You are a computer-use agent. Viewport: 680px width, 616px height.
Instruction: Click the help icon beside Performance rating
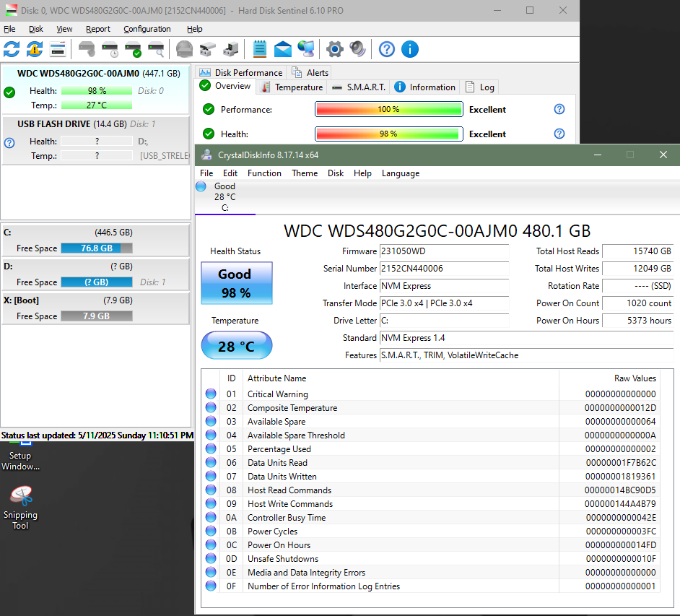(x=559, y=109)
